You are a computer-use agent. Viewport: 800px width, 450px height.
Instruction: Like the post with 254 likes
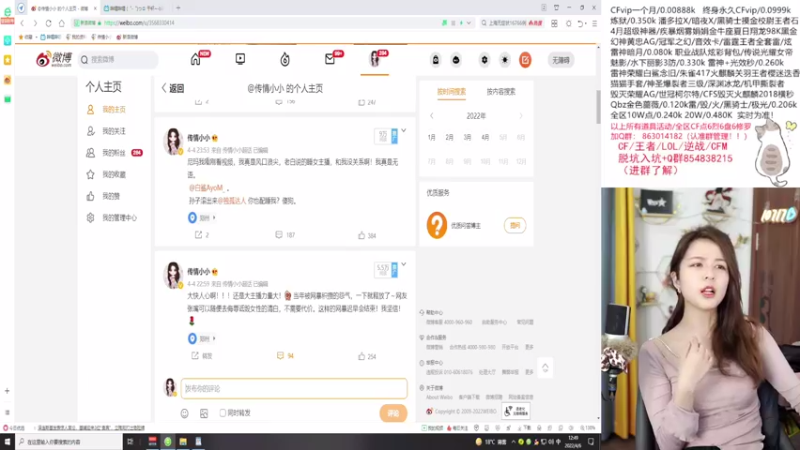pyautogui.click(x=367, y=356)
